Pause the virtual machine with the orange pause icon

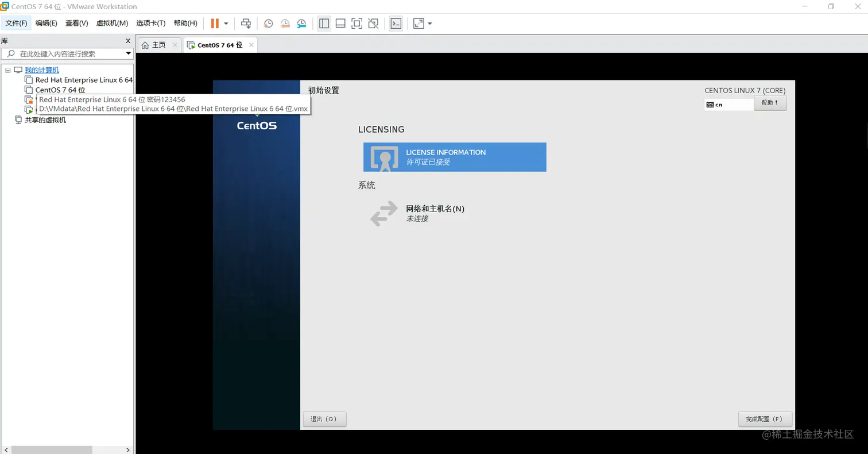[x=215, y=24]
